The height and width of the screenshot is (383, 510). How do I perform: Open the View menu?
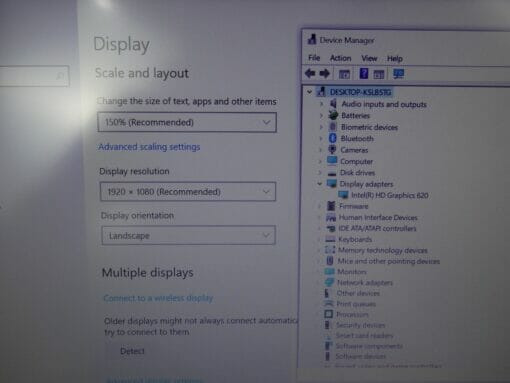(x=369, y=58)
